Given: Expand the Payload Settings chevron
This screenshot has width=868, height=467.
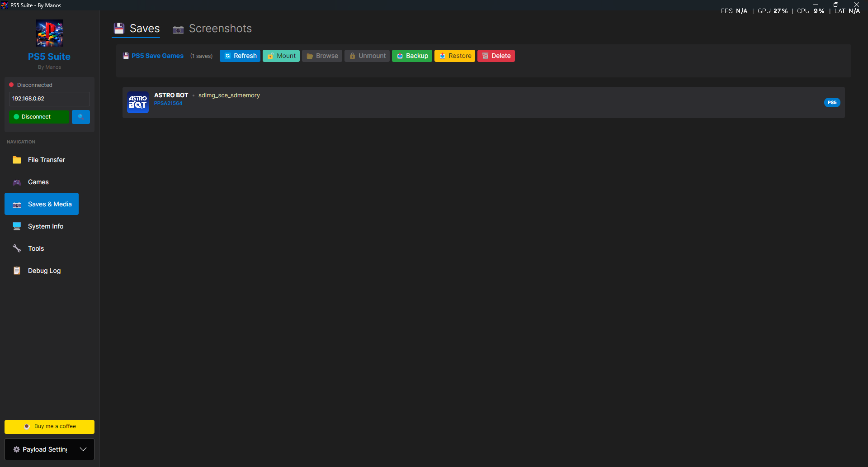Looking at the screenshot, I should click(83, 449).
